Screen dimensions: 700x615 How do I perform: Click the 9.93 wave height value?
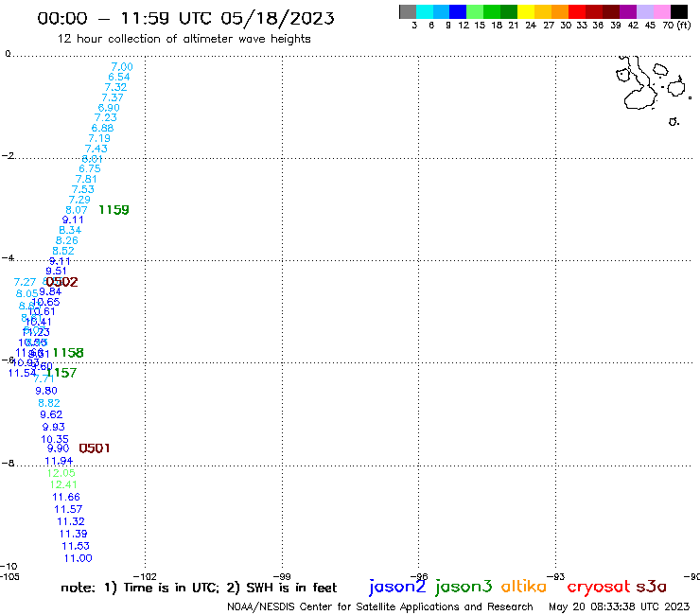tap(54, 427)
